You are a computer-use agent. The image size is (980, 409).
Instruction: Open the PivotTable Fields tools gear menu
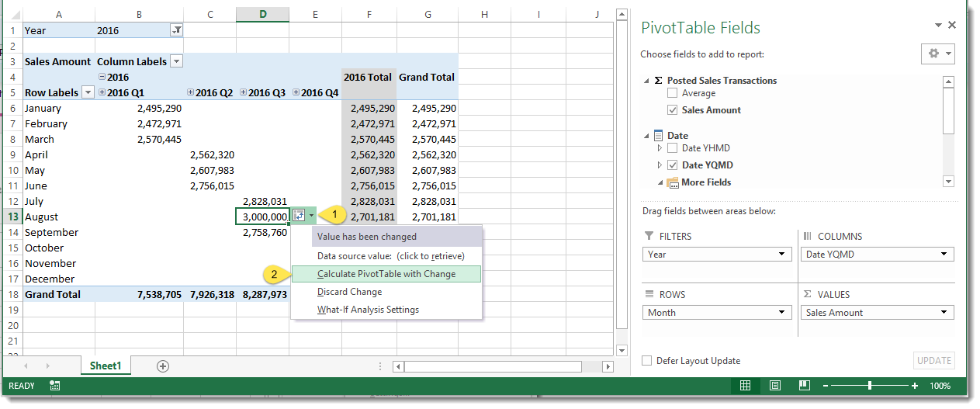[x=937, y=54]
